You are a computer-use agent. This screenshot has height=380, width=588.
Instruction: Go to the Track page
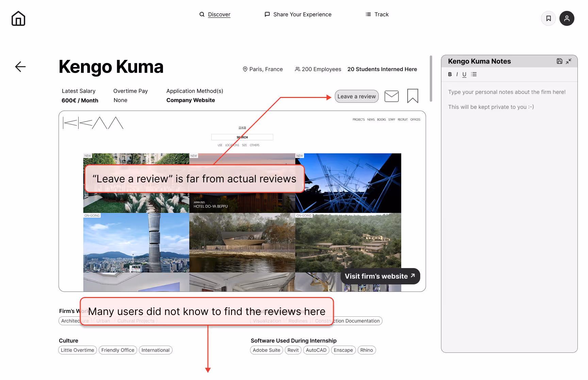tap(381, 14)
